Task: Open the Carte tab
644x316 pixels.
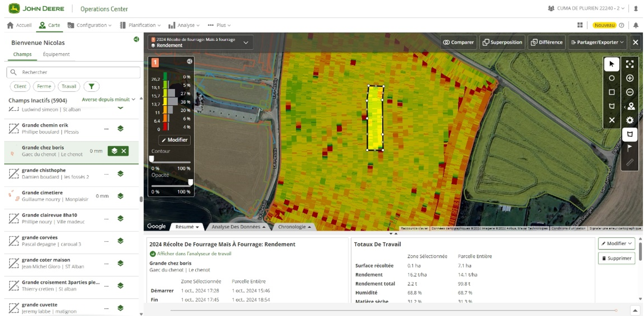Action: click(49, 25)
